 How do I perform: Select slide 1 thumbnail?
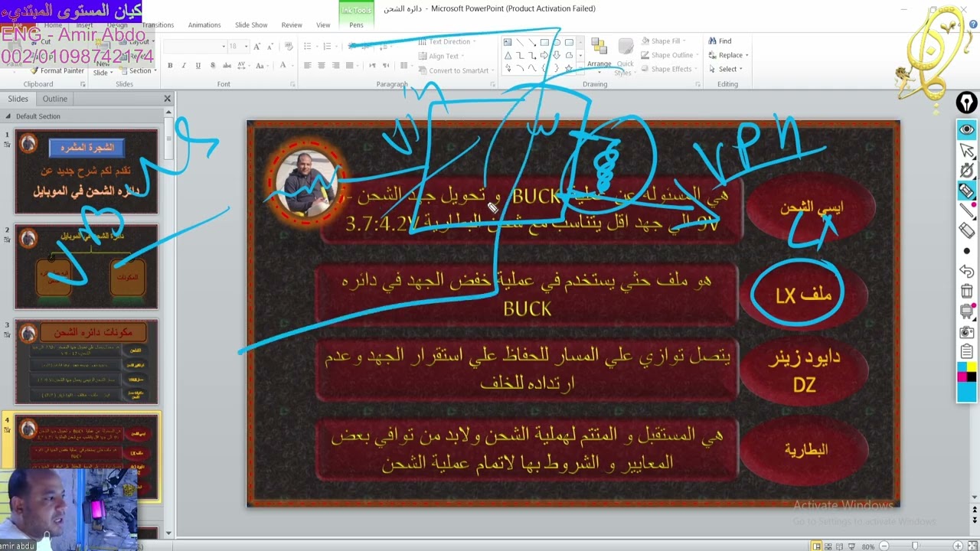pos(87,171)
